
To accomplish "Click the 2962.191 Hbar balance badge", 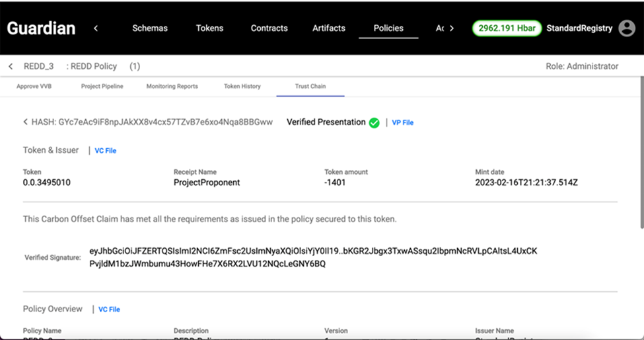I will click(507, 28).
